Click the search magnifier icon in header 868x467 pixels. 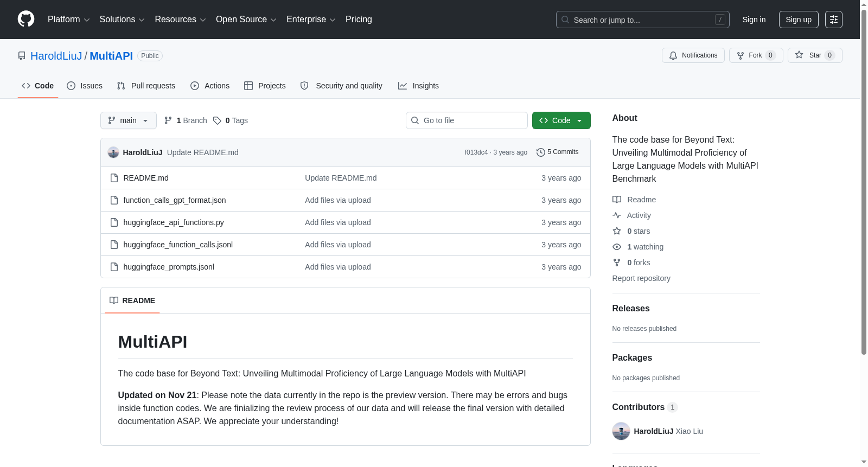[x=565, y=20]
